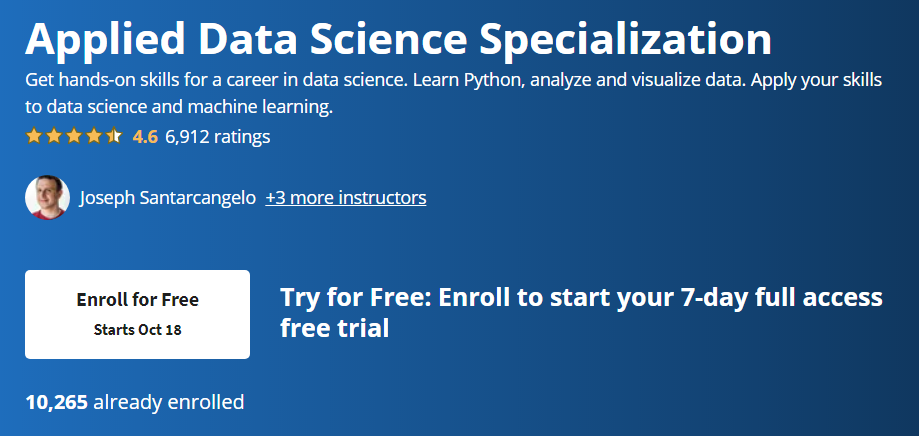
Task: Select instructor name Joseph Santarcangelo
Action: [168, 198]
